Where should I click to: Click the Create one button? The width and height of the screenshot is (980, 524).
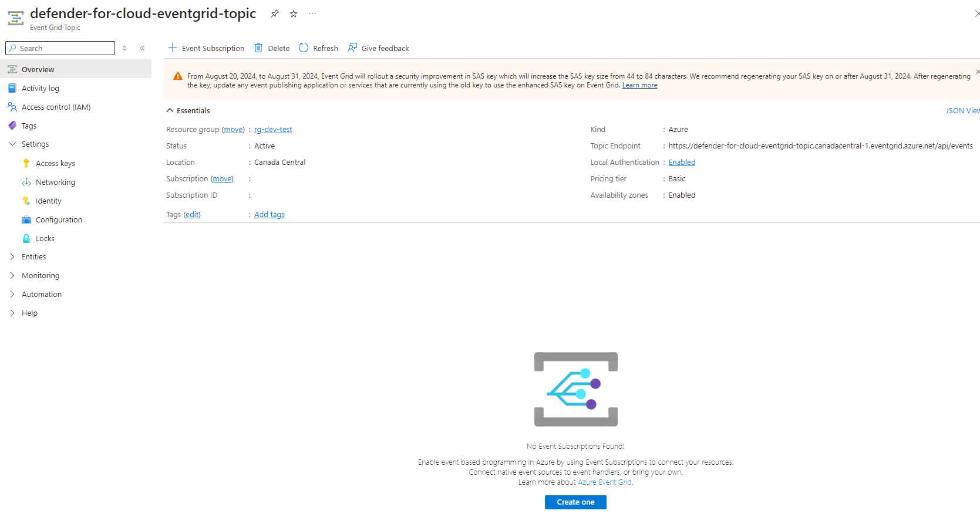click(575, 502)
